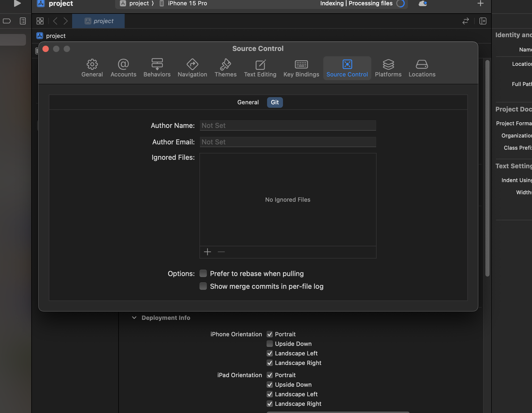Select the Git tab
The width and height of the screenshot is (532, 413).
(x=275, y=102)
